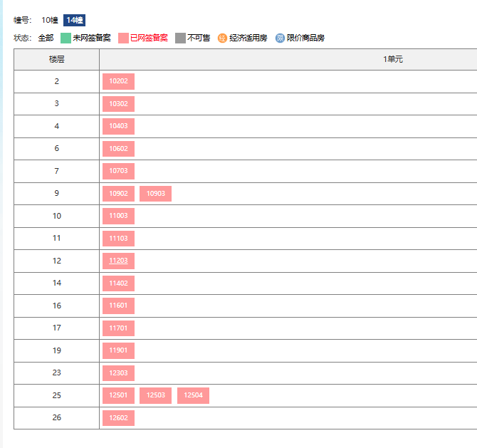Select room 12501 on floor 25
The image size is (477, 448).
click(118, 395)
